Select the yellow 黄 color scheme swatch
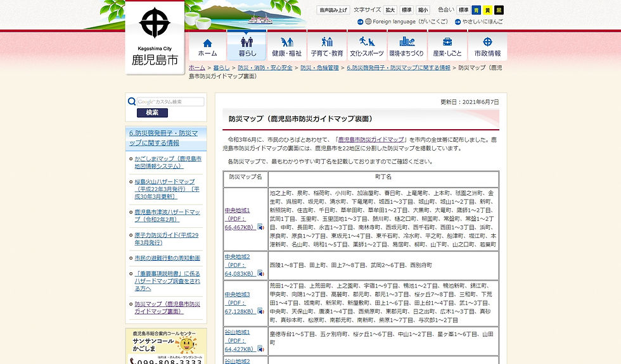 click(x=487, y=10)
